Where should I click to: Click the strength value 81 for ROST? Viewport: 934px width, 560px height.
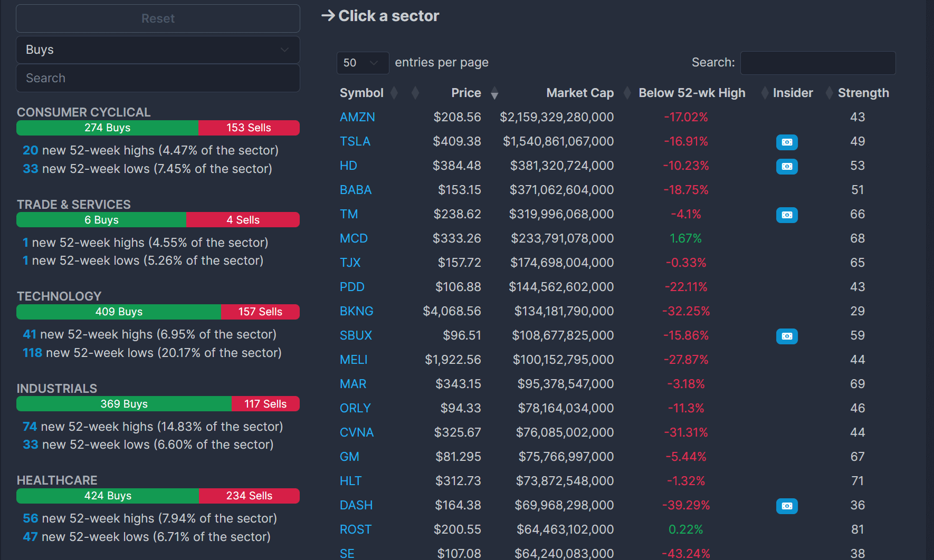(x=857, y=529)
